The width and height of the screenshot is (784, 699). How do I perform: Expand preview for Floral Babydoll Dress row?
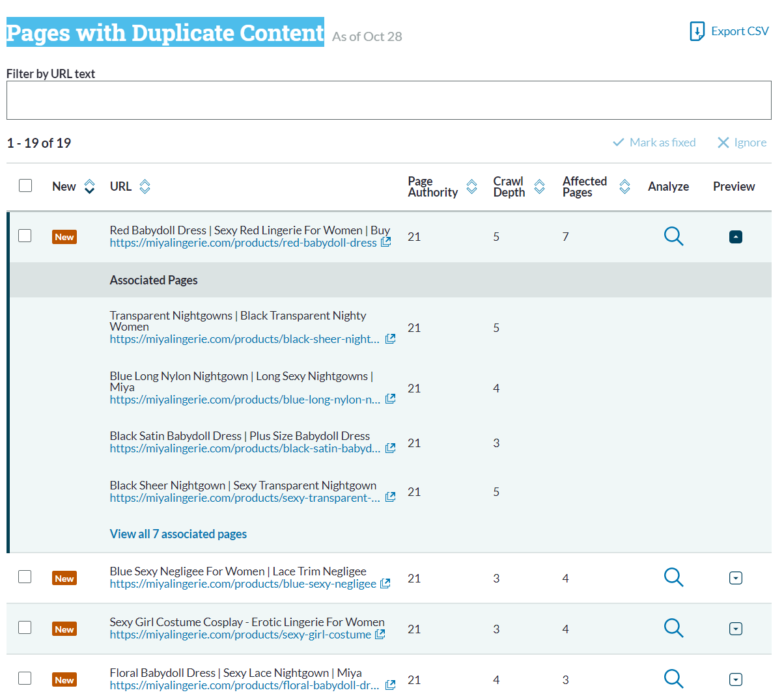click(736, 679)
